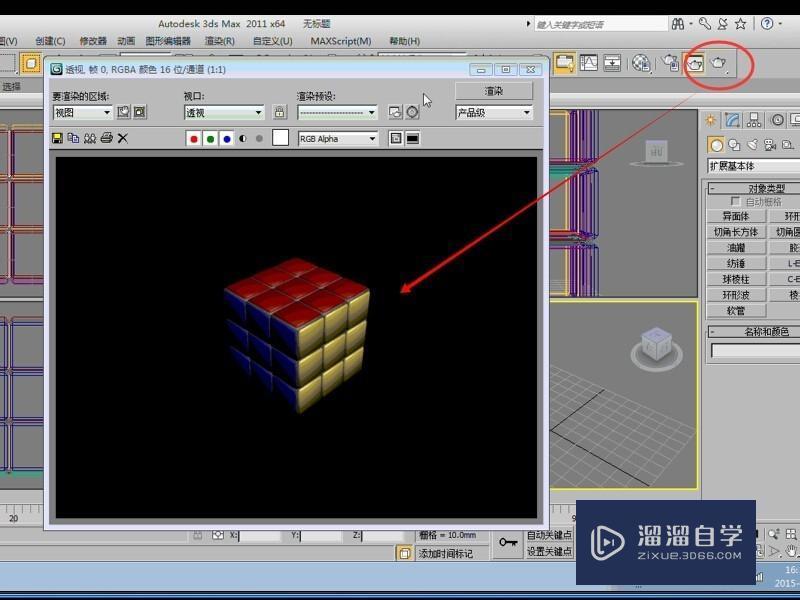Image resolution: width=800 pixels, height=600 pixels.
Task: Open the Material Editor toolbar icon
Action: (640, 63)
